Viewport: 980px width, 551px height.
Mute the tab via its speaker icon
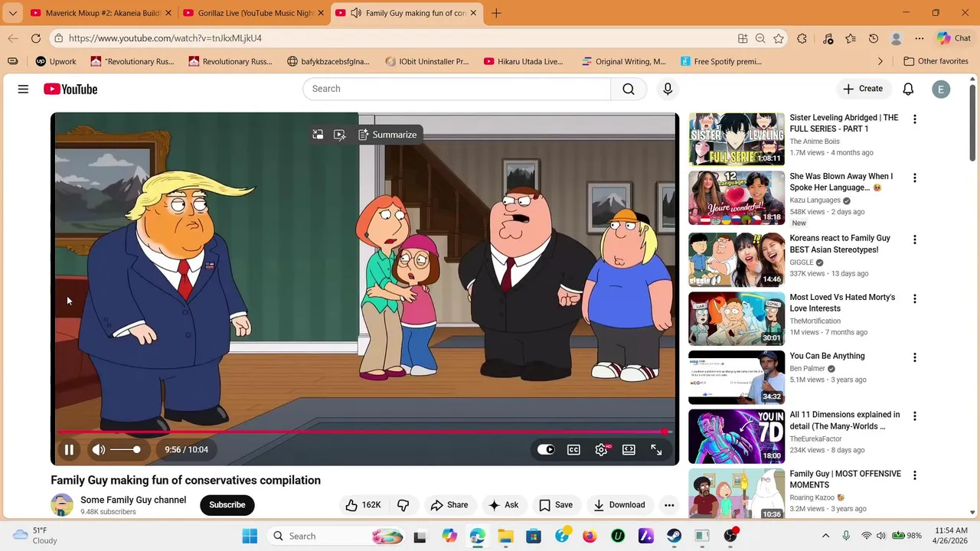(356, 13)
